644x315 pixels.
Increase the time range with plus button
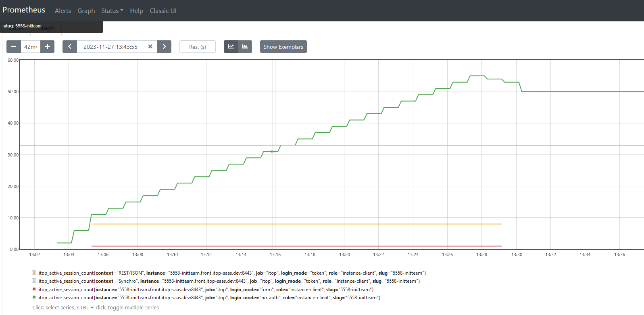coord(48,47)
